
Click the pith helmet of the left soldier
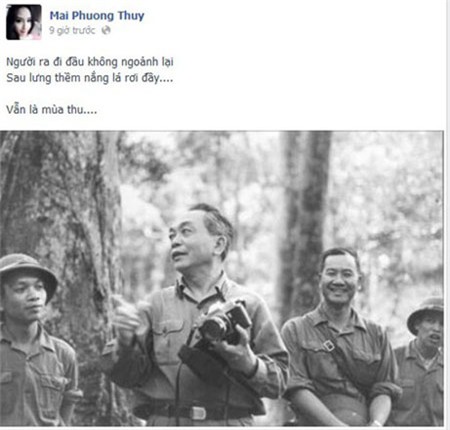(x=28, y=269)
